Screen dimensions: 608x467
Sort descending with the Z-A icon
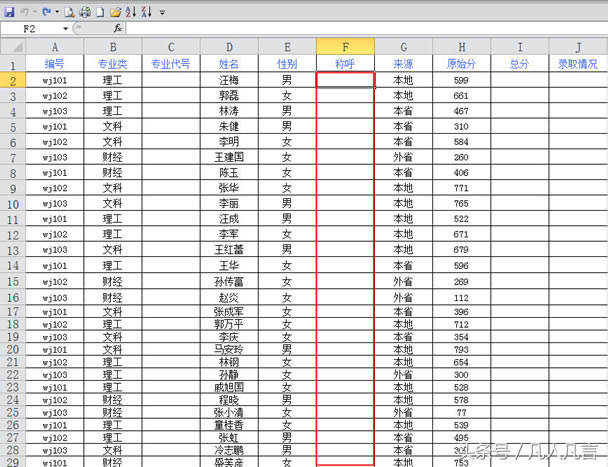tap(146, 11)
